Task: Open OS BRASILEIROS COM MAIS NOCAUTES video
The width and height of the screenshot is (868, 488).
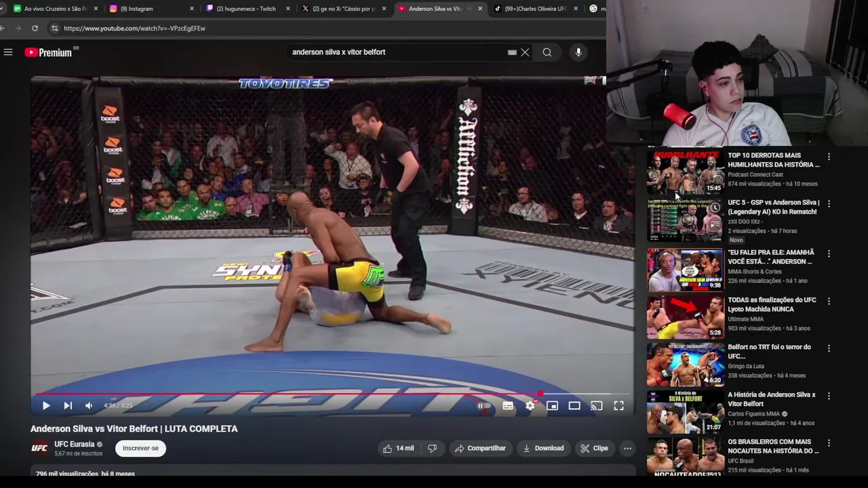Action: [x=773, y=446]
